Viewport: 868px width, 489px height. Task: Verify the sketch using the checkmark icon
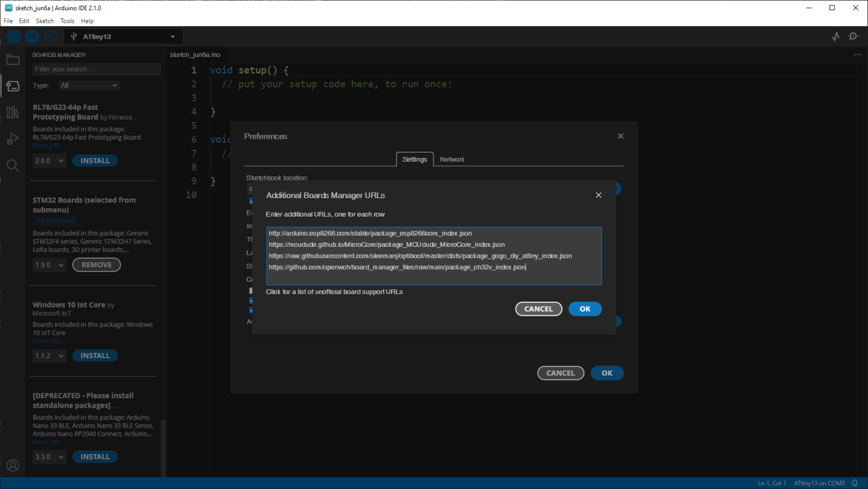click(14, 36)
